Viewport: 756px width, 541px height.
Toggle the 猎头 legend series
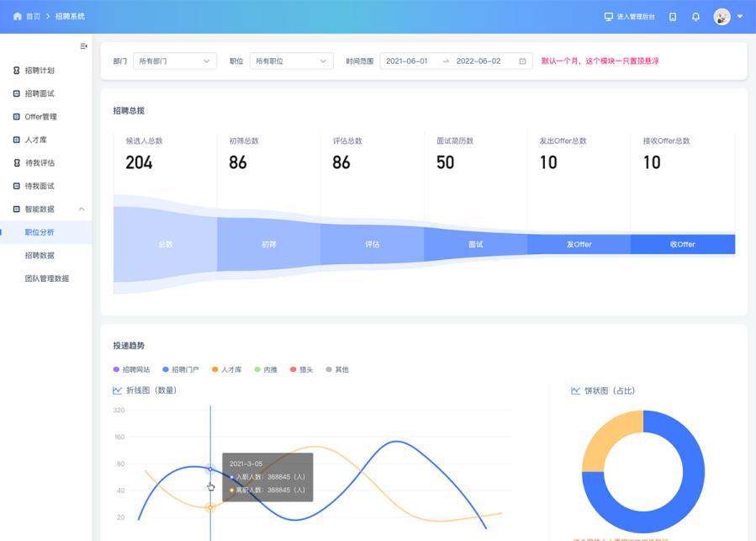tap(301, 369)
